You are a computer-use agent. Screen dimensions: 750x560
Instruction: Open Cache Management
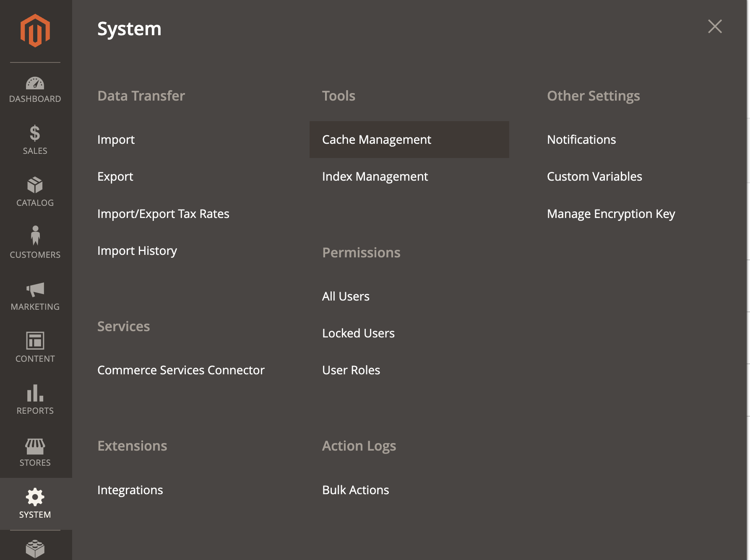point(376,140)
